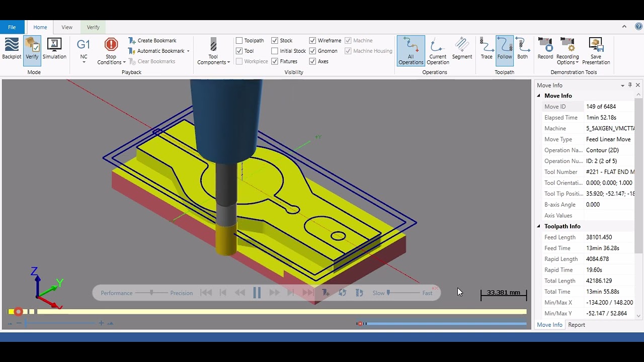This screenshot has width=644, height=362.
Task: Switch to Backplot mode
Action: tap(12, 49)
